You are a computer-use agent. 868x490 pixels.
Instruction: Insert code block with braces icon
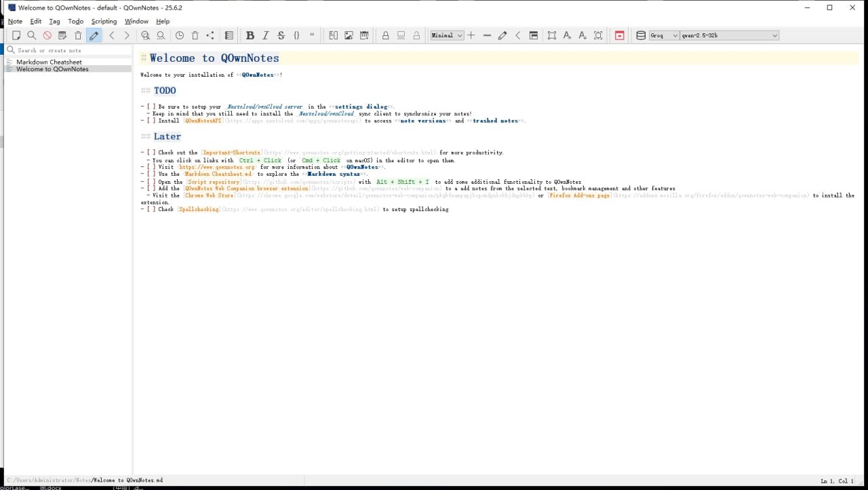(x=296, y=35)
